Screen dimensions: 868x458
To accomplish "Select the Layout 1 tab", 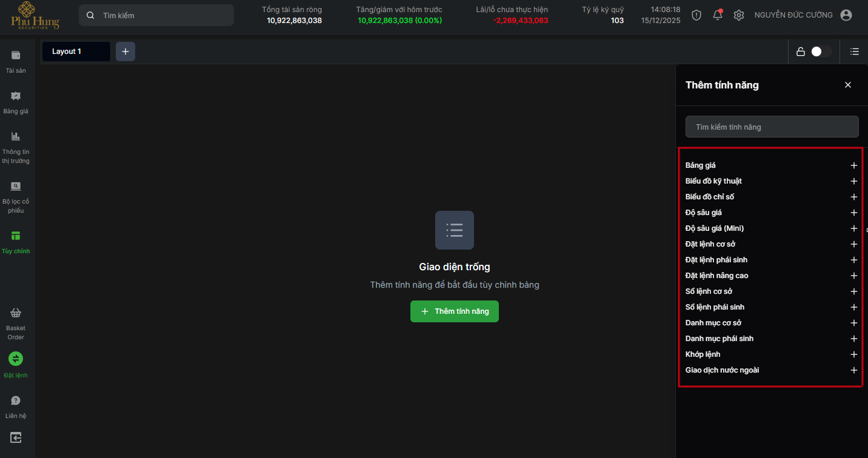I will 76,51.
